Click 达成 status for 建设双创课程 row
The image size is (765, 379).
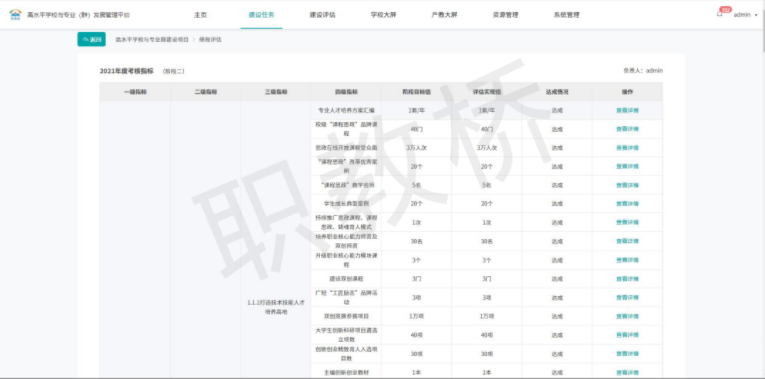pos(557,279)
